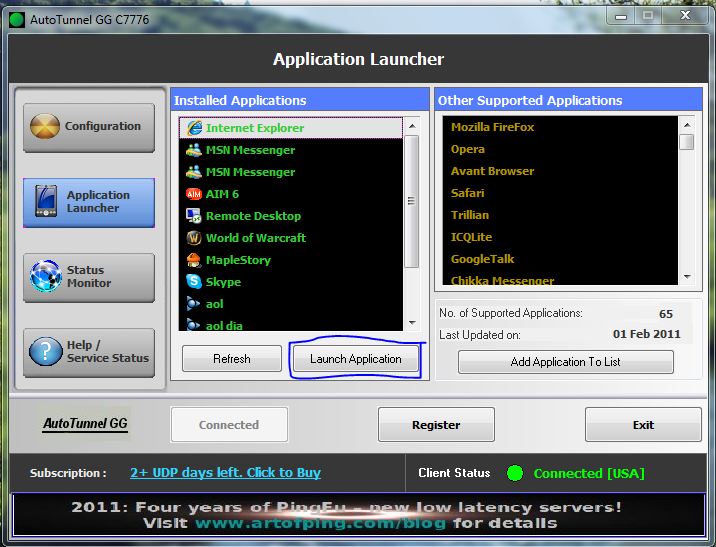The height and width of the screenshot is (547, 716).
Task: Select AIM 6 in the list
Action: tap(291, 194)
